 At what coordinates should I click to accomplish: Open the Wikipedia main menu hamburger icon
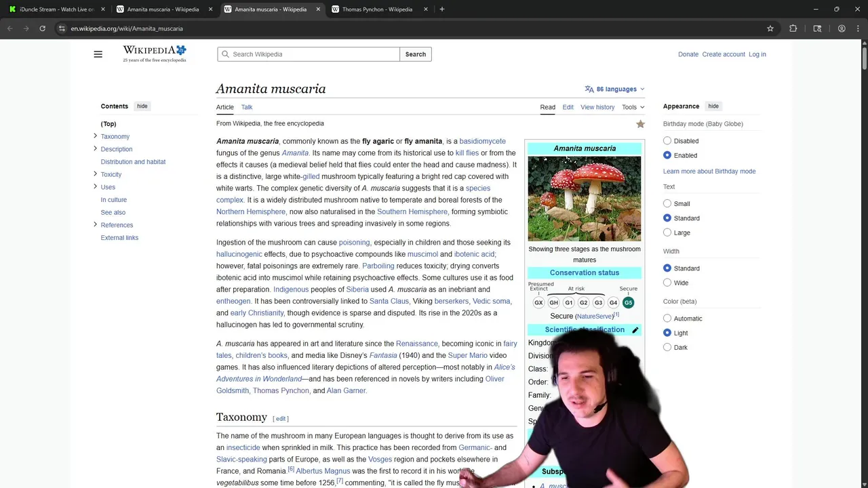[98, 54]
